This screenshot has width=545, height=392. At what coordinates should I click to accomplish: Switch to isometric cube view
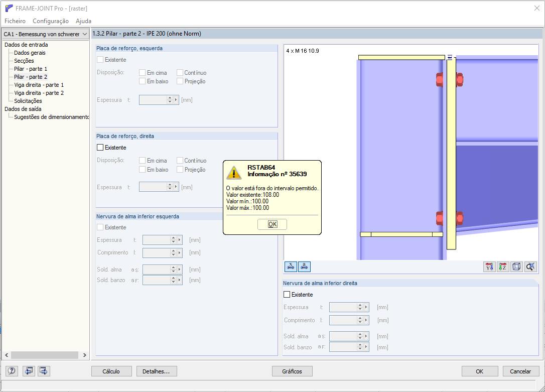pos(516,267)
